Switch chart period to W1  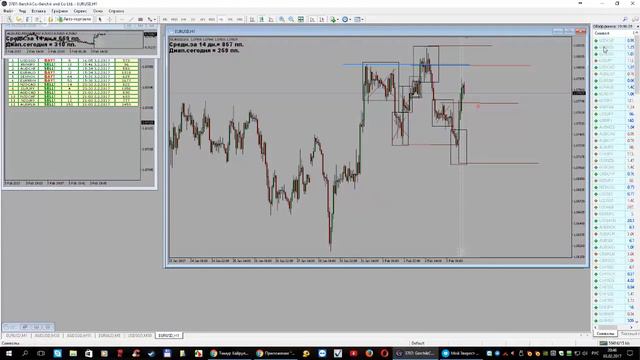230,19
